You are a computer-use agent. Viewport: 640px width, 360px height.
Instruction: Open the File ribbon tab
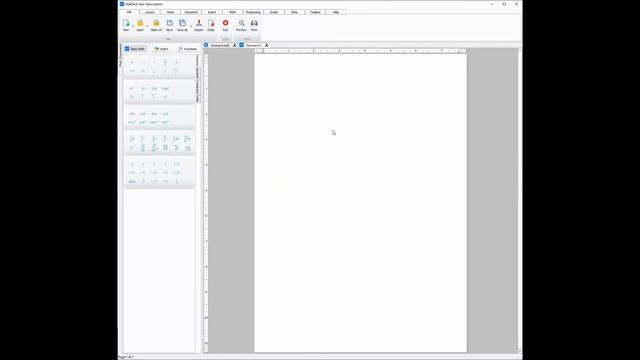(x=129, y=12)
